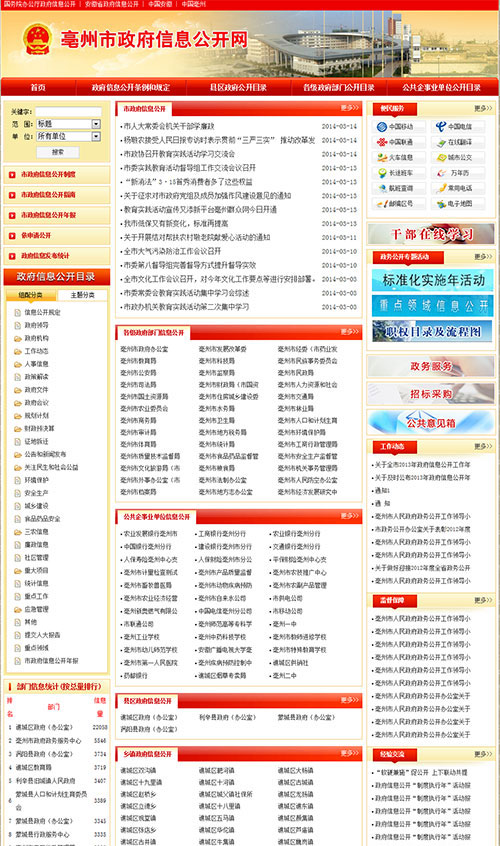Image resolution: width=500 pixels, height=846 pixels.
Task: Open the 政务服务 banner
Action: (x=431, y=366)
